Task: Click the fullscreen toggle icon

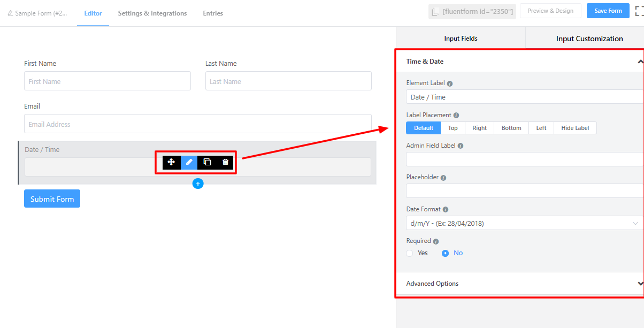Action: [639, 11]
